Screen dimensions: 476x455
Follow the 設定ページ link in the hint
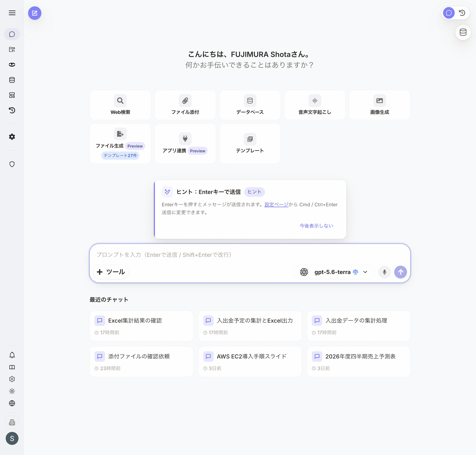coord(276,205)
